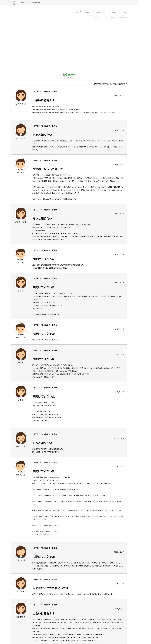
Task: Click the date 2025/12/16
Action: tap(118, 96)
